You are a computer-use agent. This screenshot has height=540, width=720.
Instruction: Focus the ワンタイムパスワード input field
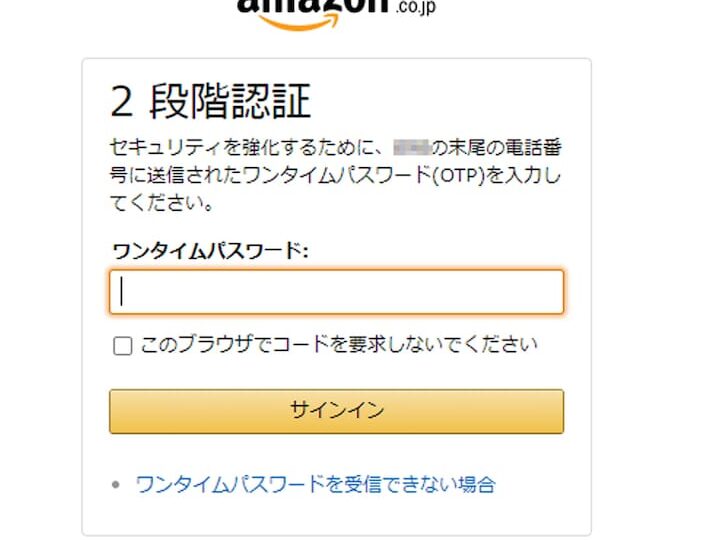coord(336,292)
